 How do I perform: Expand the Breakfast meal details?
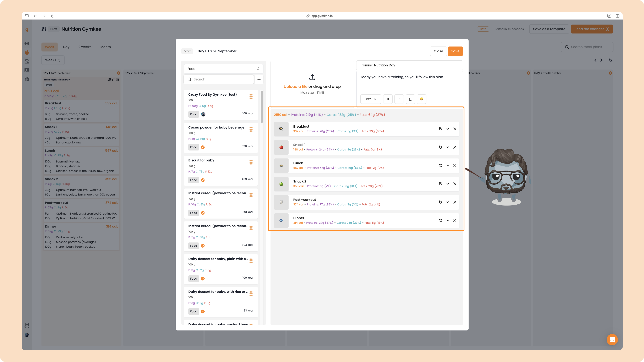point(448,129)
